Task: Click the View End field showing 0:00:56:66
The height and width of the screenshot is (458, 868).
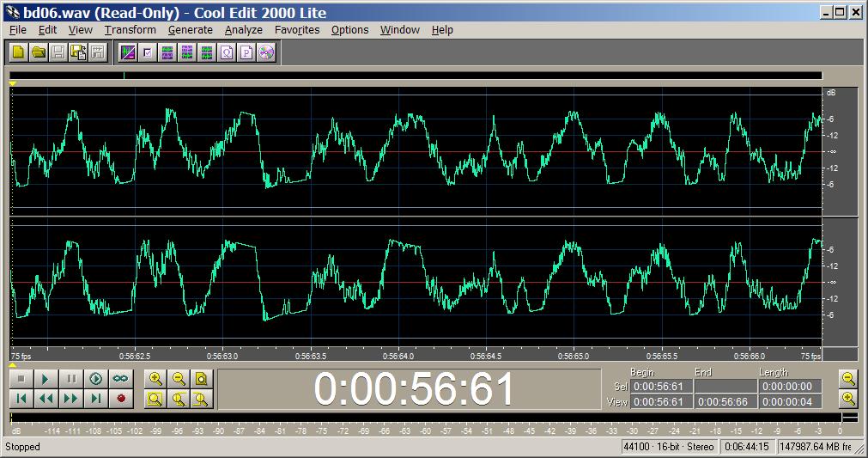Action: click(725, 401)
